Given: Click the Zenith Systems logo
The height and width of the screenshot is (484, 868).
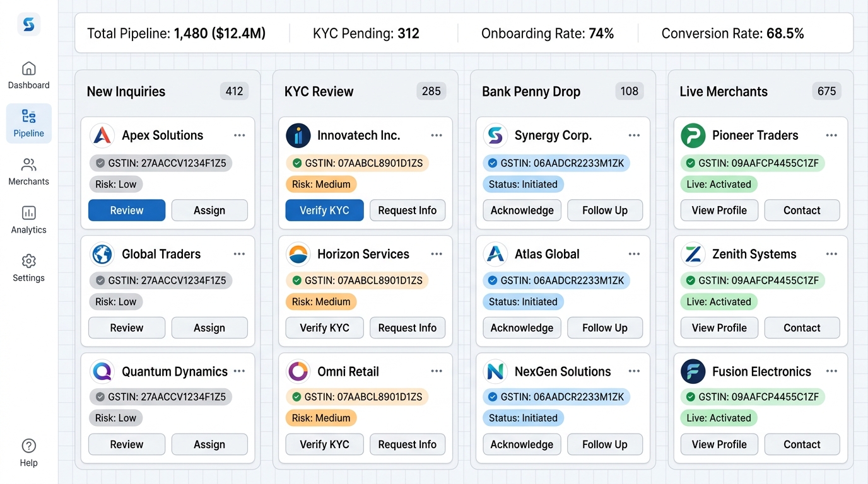Looking at the screenshot, I should (x=693, y=254).
